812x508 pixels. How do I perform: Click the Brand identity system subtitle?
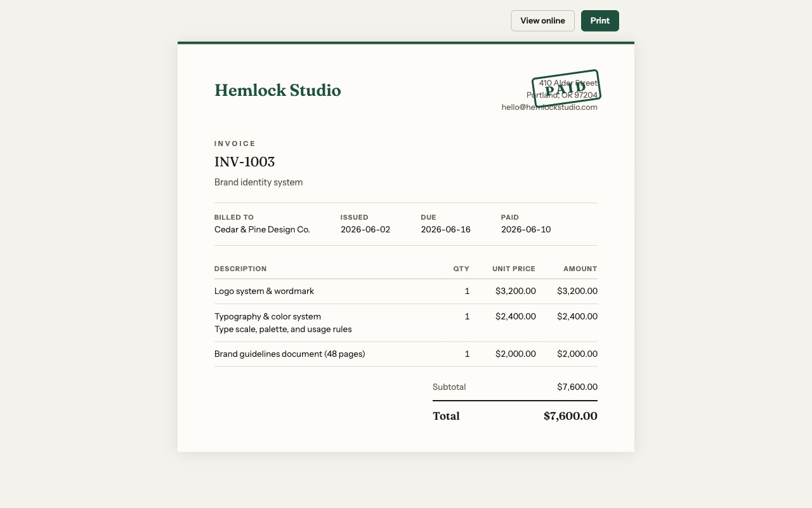tap(258, 182)
